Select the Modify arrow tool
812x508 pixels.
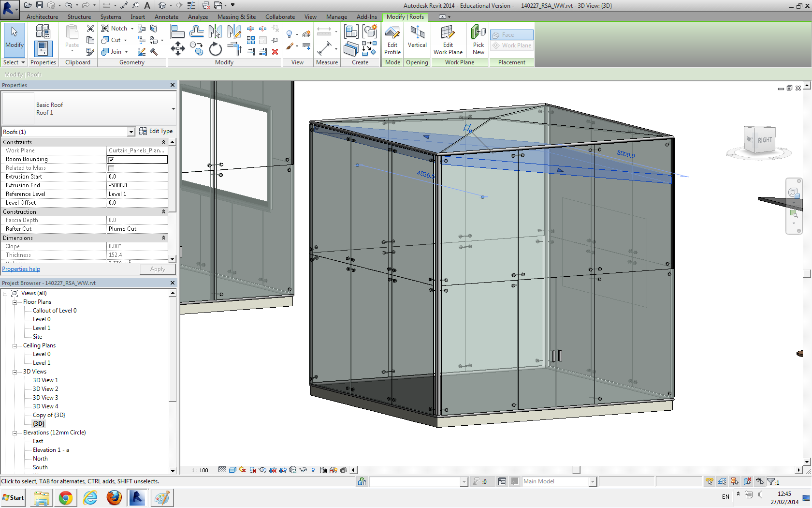[x=14, y=40]
